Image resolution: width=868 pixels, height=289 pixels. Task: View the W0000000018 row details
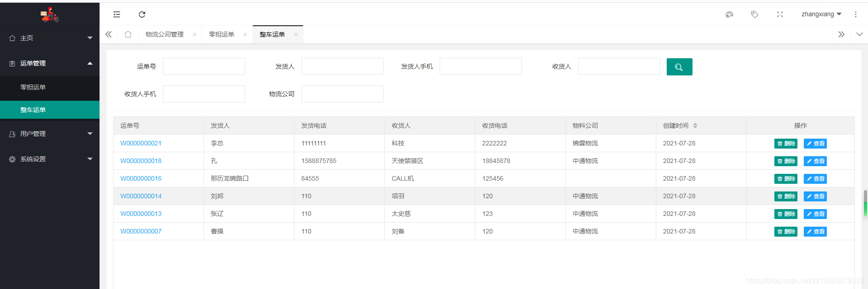point(815,161)
